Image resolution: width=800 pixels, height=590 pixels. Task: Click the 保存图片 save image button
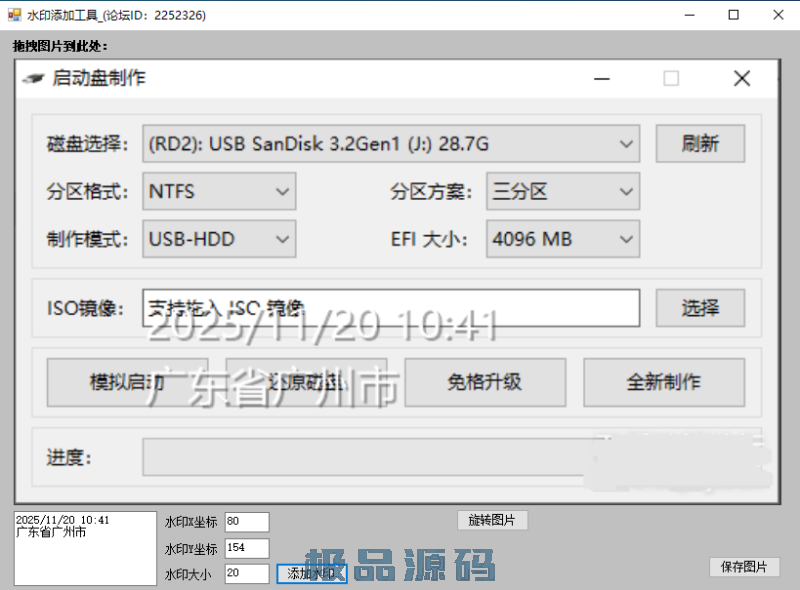click(x=746, y=567)
